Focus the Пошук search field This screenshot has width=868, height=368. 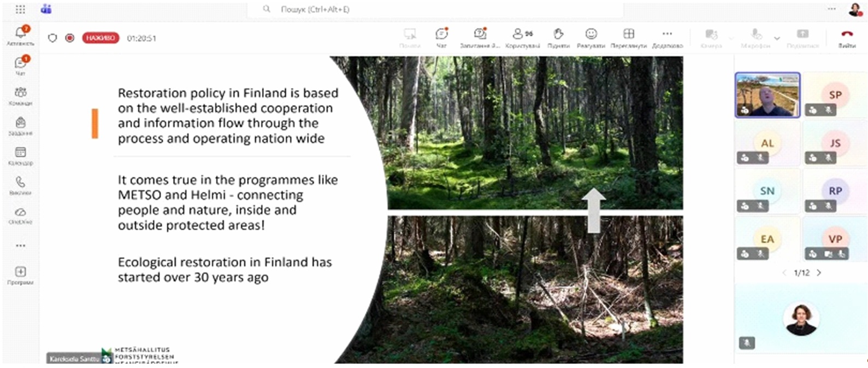tap(435, 9)
